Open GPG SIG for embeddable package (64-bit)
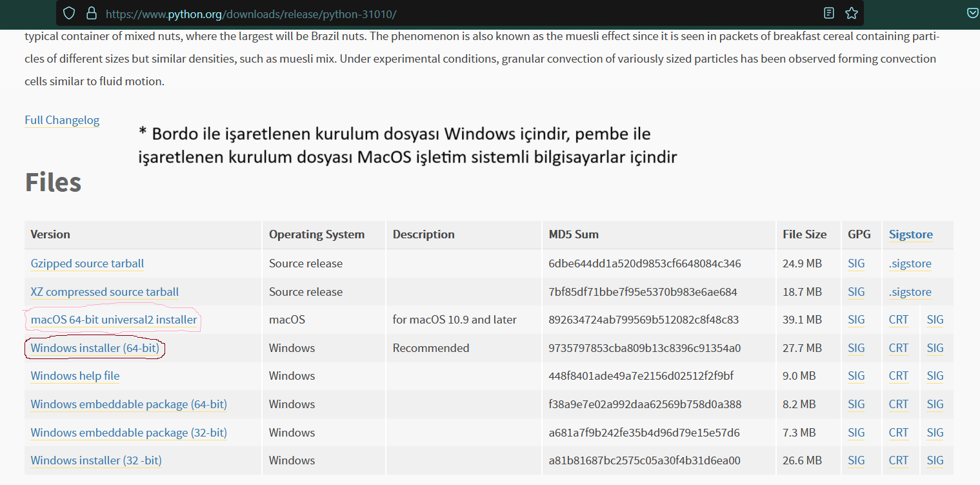The height and width of the screenshot is (485, 980). [x=856, y=404]
